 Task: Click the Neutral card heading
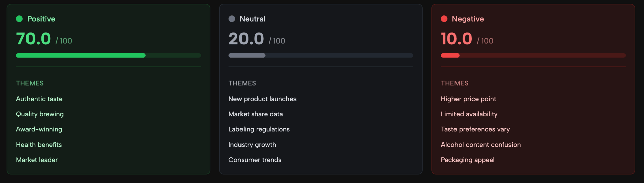coord(252,19)
